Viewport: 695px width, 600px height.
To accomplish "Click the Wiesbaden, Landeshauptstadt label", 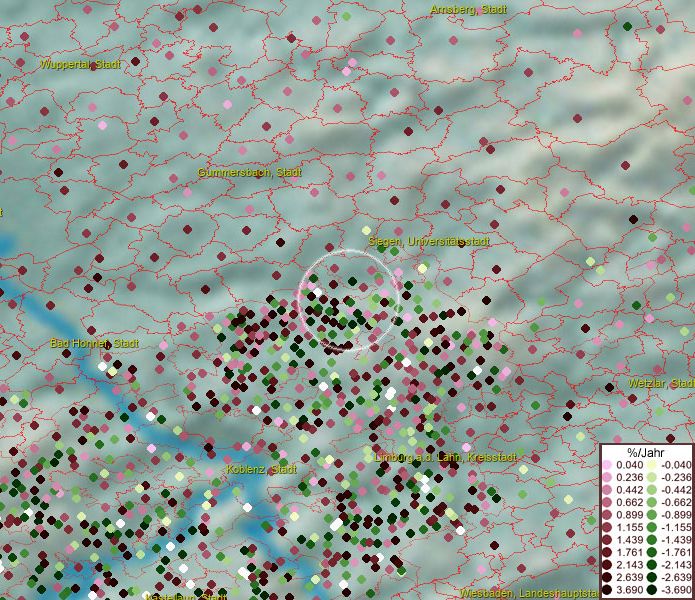I will (530, 593).
